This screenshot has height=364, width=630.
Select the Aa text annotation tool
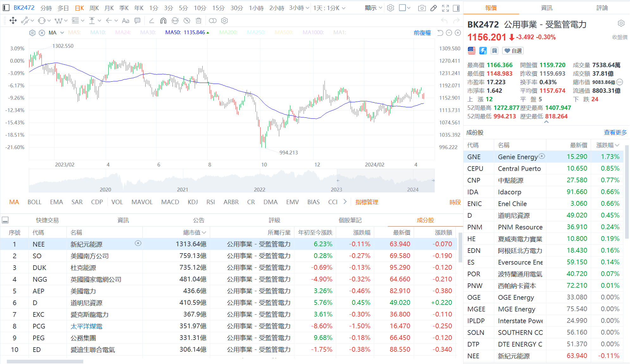click(x=125, y=21)
